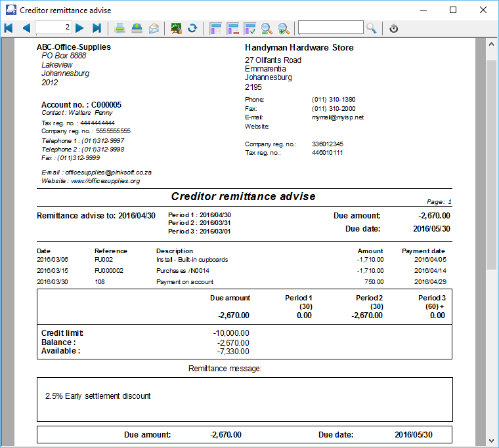The image size is (499, 448).
Task: Go to the previous report page
Action: click(x=26, y=28)
